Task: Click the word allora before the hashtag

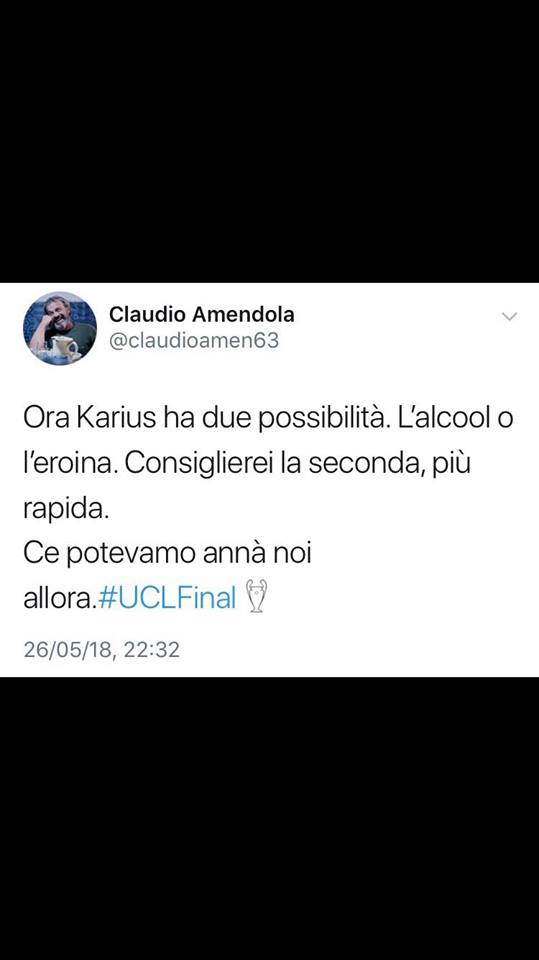Action: point(58,598)
